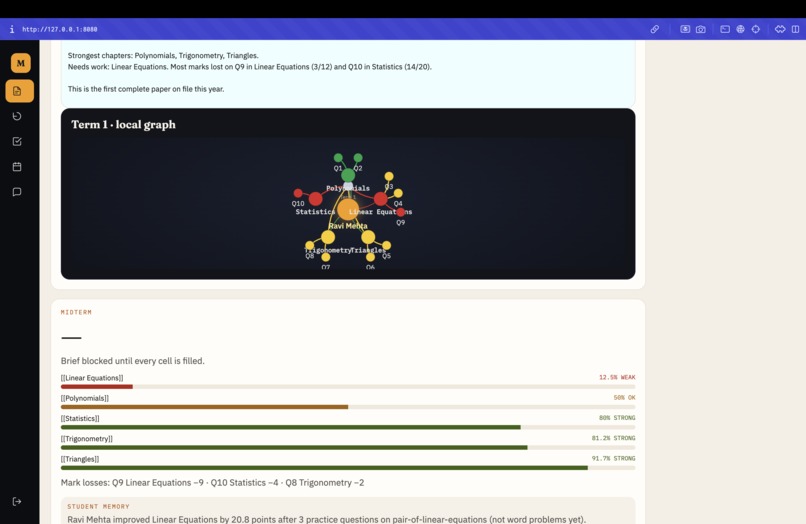The width and height of the screenshot is (806, 524).
Task: Click the '50% OK' value
Action: (x=624, y=397)
